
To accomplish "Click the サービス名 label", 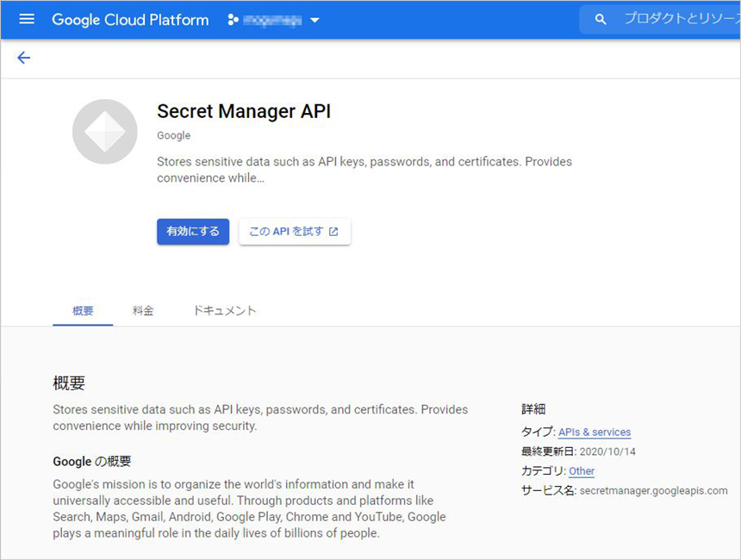I will pos(548,490).
